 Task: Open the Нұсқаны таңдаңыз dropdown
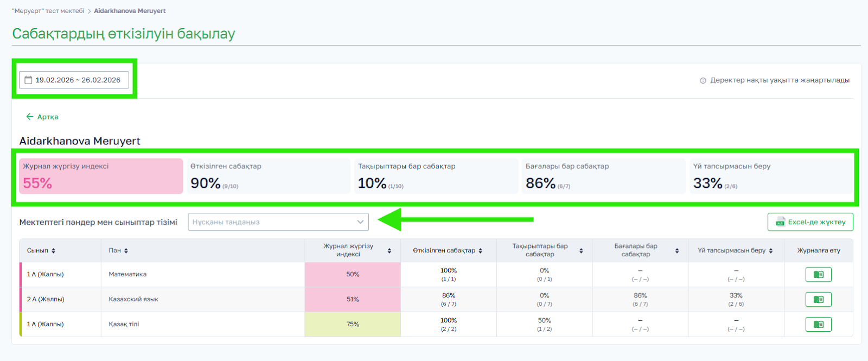coord(278,222)
